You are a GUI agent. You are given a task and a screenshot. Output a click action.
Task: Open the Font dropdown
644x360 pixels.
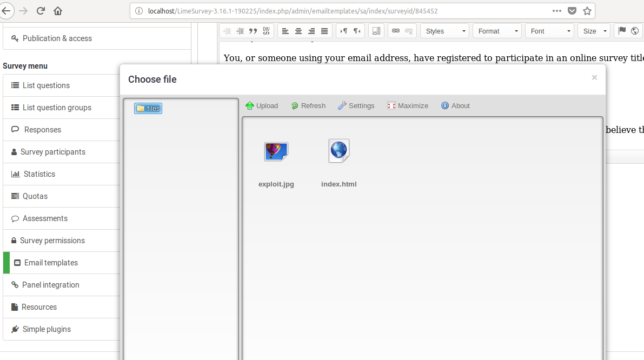pos(549,31)
